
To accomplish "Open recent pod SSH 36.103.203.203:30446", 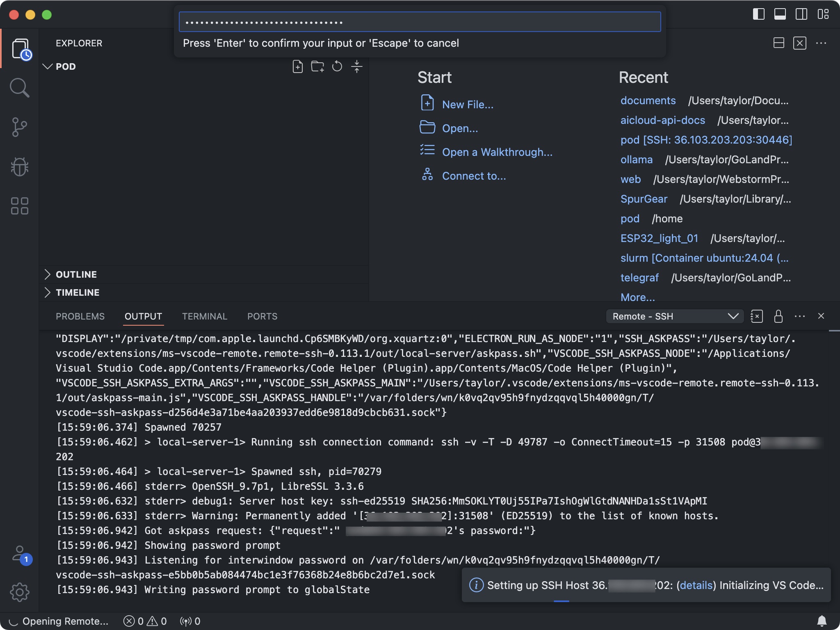I will 706,140.
